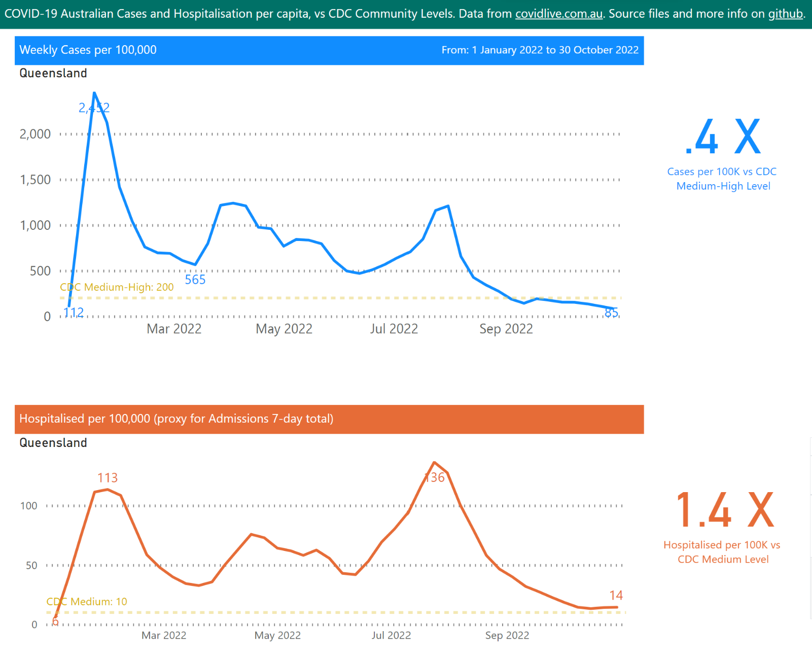Screen dimensions: 812x657
Task: Click the 113 hospitalised peak label
Action: (108, 478)
